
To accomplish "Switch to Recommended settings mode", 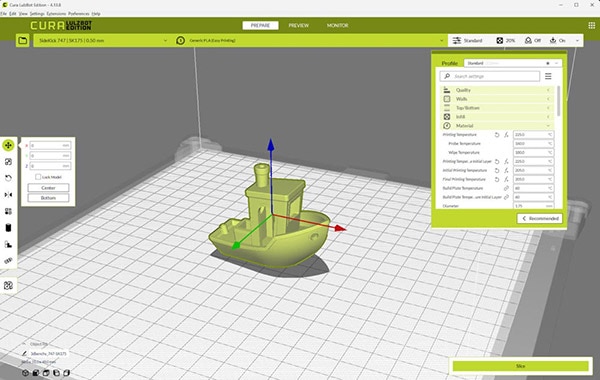I will (540, 219).
